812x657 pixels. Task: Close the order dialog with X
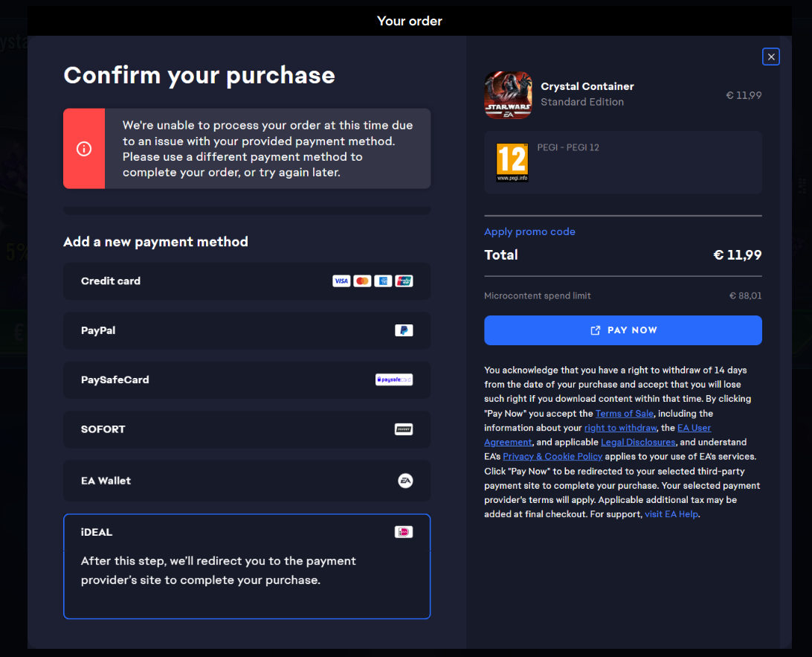coord(771,57)
